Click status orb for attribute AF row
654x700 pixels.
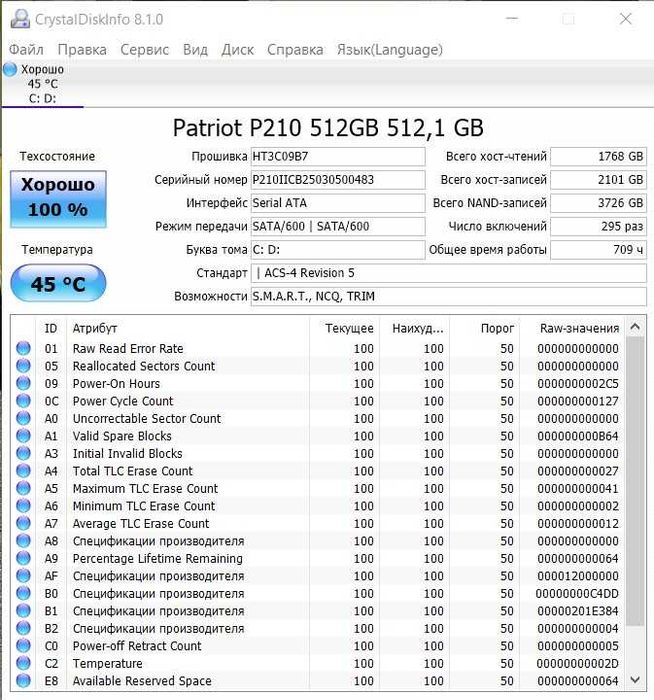(x=23, y=575)
